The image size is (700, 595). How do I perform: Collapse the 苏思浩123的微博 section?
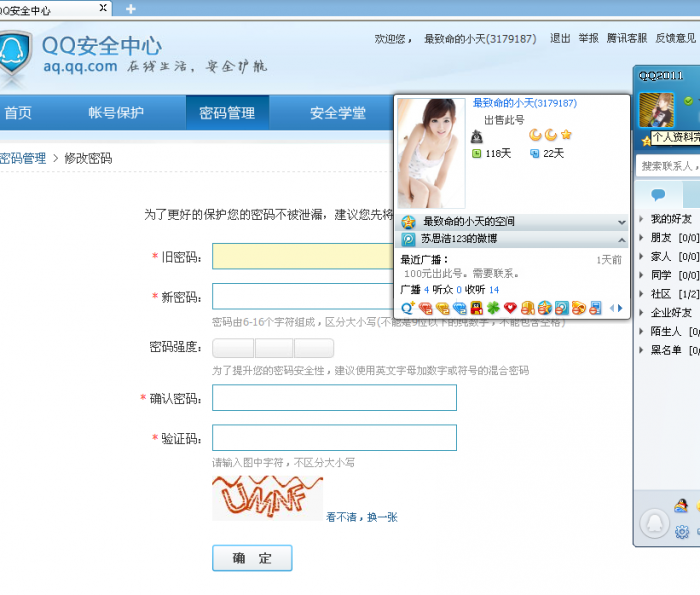(x=621, y=240)
